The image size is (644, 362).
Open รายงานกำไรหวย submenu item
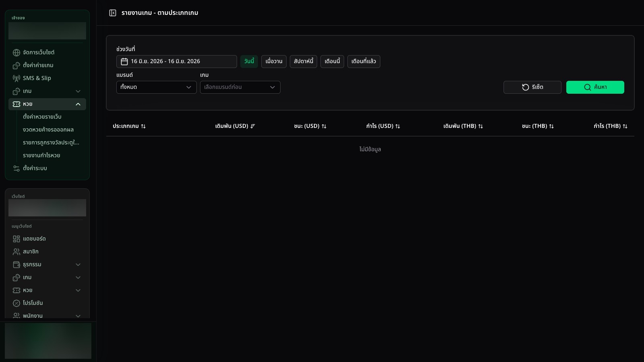tap(41, 156)
